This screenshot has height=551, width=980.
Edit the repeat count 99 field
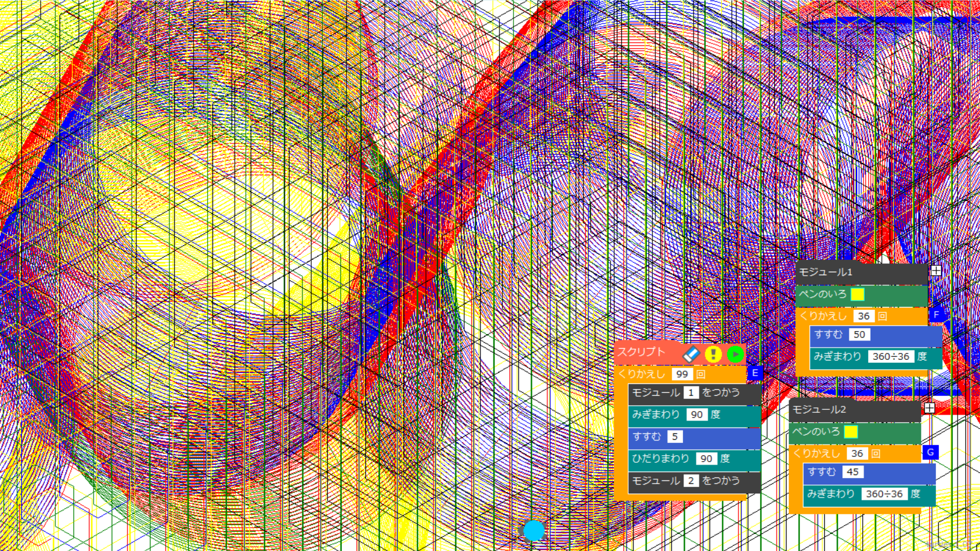[x=682, y=374]
